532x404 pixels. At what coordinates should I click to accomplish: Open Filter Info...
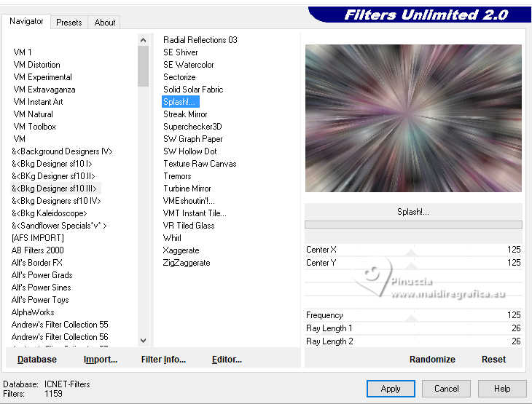click(x=163, y=360)
